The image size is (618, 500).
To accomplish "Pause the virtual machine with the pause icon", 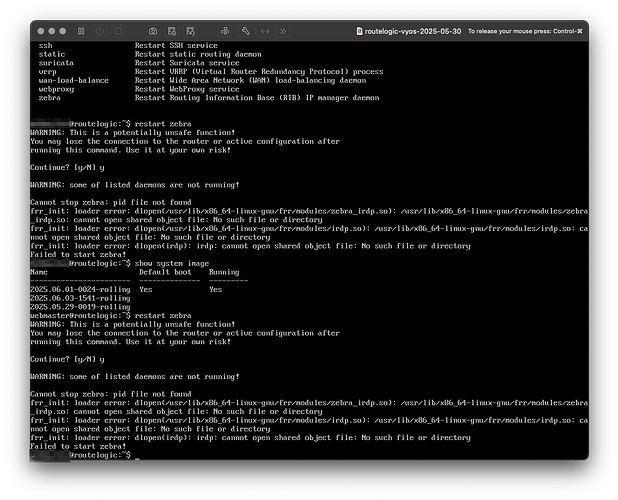I will pos(81,31).
